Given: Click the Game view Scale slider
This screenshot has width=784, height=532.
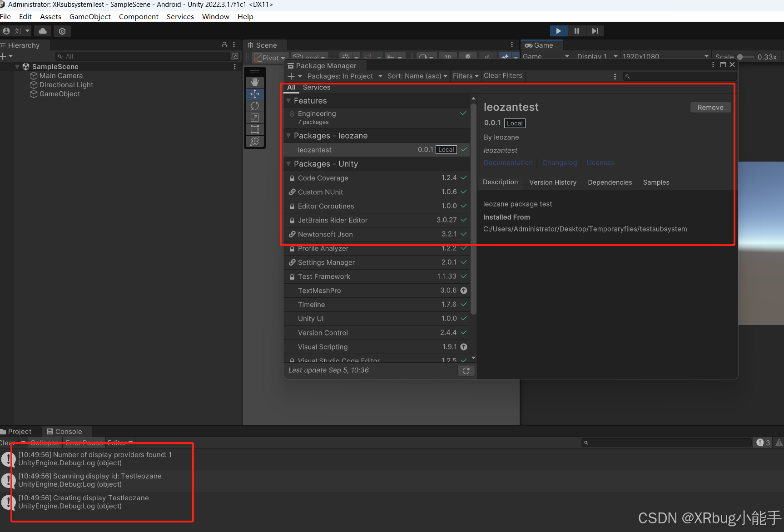Looking at the screenshot, I should 745,57.
